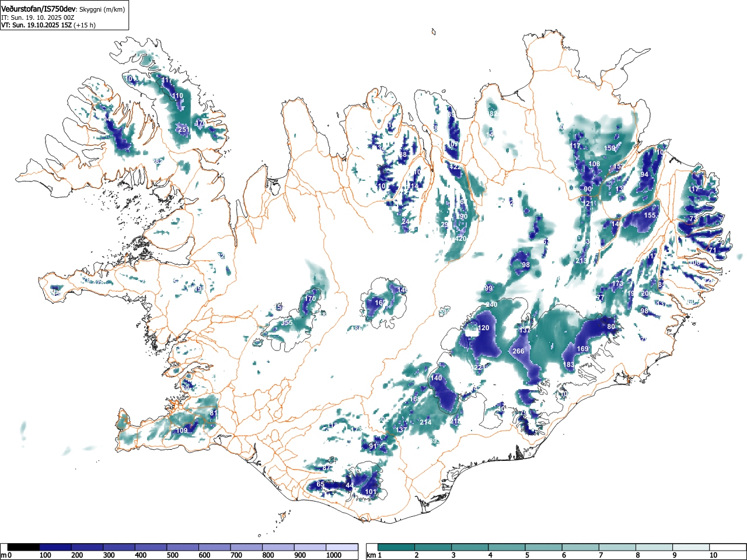Click the visibility value 173 on the map

coord(617,284)
